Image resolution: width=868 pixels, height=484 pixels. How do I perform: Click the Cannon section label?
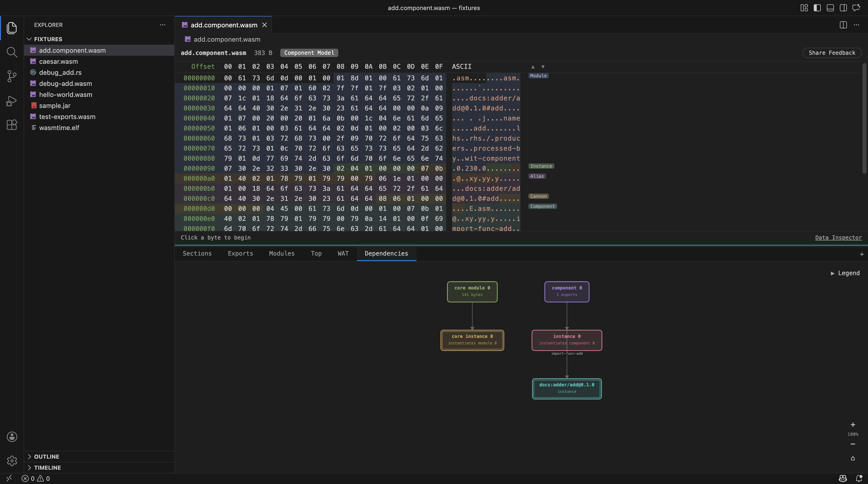538,196
